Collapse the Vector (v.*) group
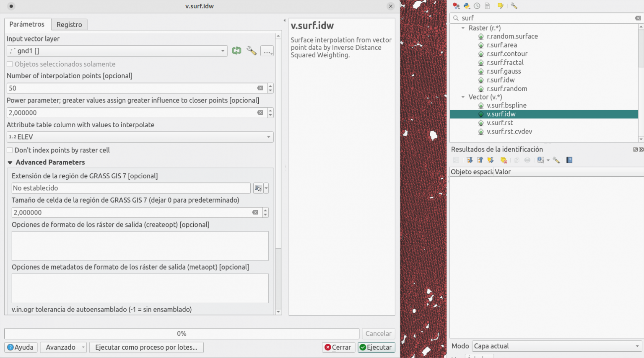This screenshot has height=358, width=644. click(463, 97)
